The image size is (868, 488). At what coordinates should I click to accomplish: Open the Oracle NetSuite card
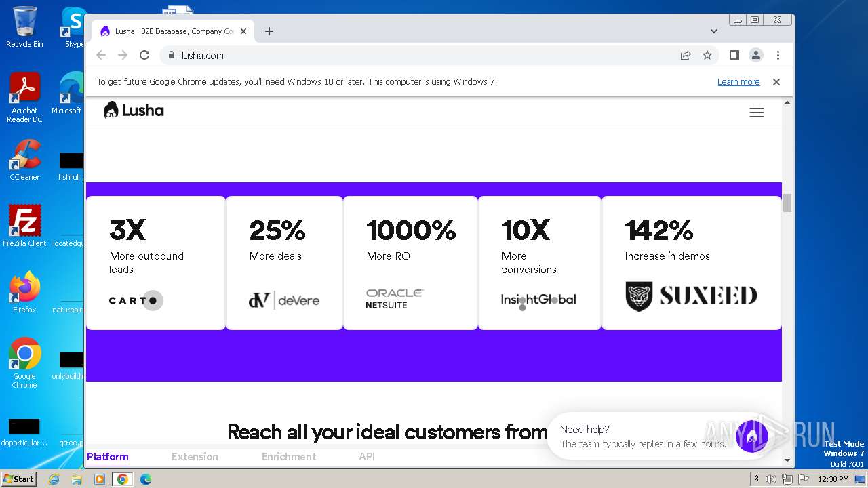coord(410,263)
